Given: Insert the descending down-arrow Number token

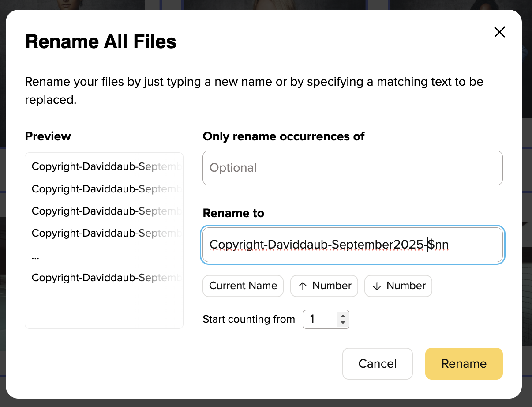Looking at the screenshot, I should click(398, 286).
